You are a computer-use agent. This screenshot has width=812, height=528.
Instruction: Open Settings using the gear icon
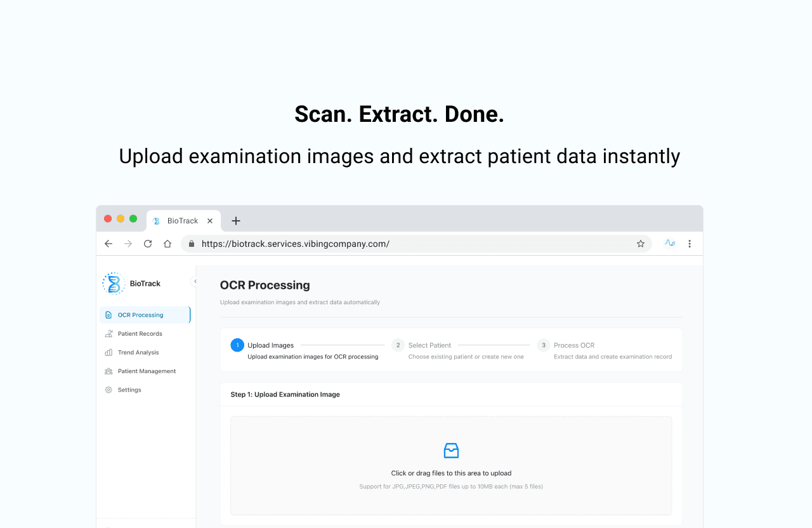click(x=108, y=390)
